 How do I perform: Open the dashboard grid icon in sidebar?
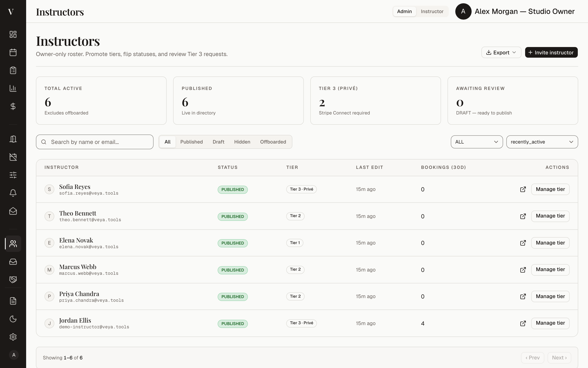(13, 34)
